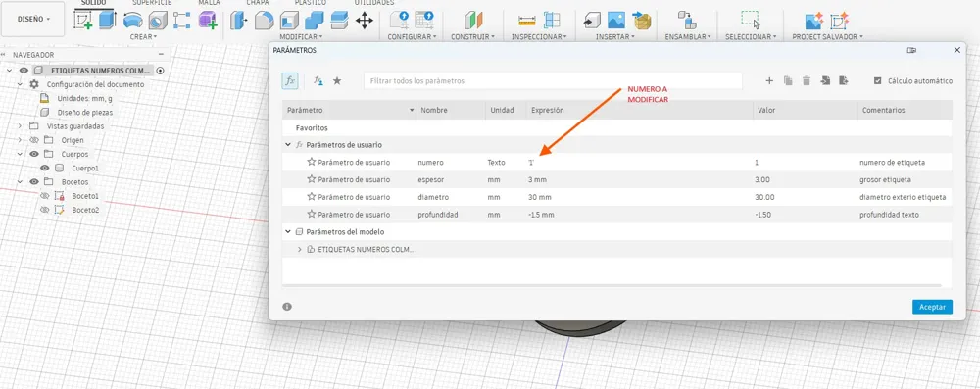Click the Aceptar button
This screenshot has width=980, height=389.
pos(932,307)
